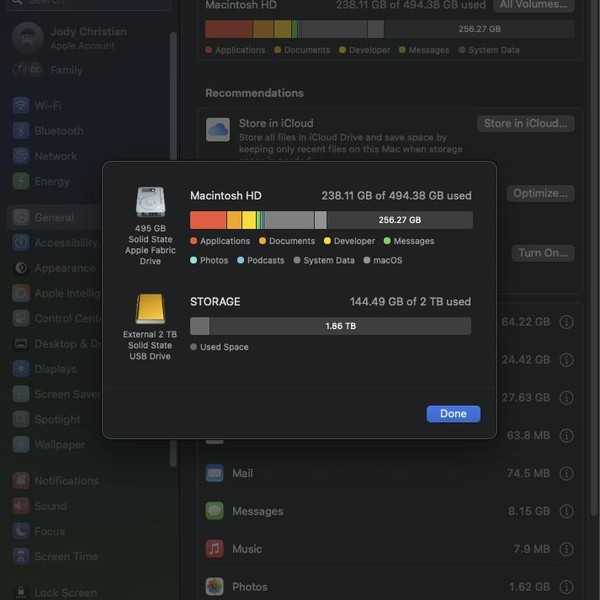The height and width of the screenshot is (600, 600).
Task: Show info for the 63.8 MB row
Action: coord(566,435)
